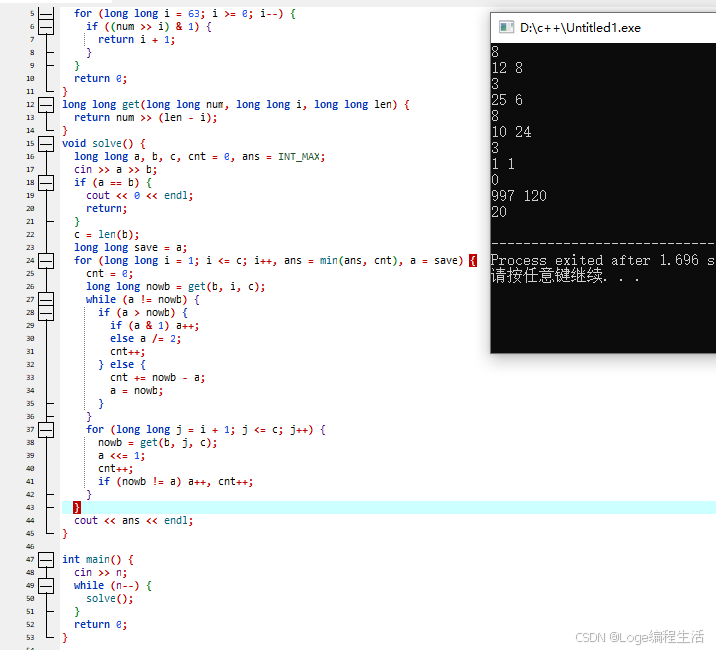Click the 'a <<= 1;' line

pyautogui.click(x=121, y=456)
